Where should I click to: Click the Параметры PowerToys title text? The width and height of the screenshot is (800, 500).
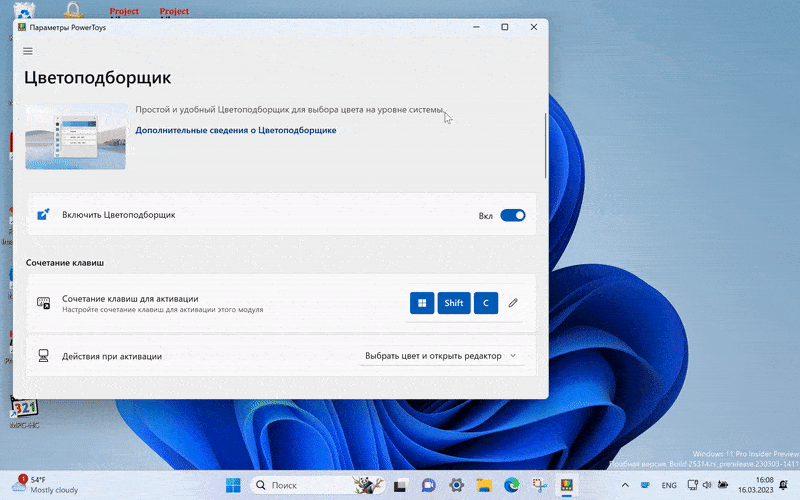click(68, 28)
